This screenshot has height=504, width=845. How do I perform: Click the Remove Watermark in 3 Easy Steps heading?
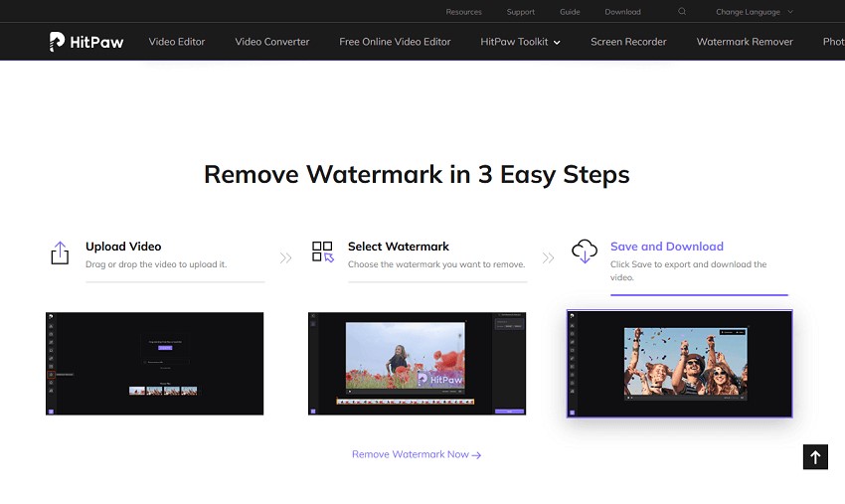coord(417,174)
